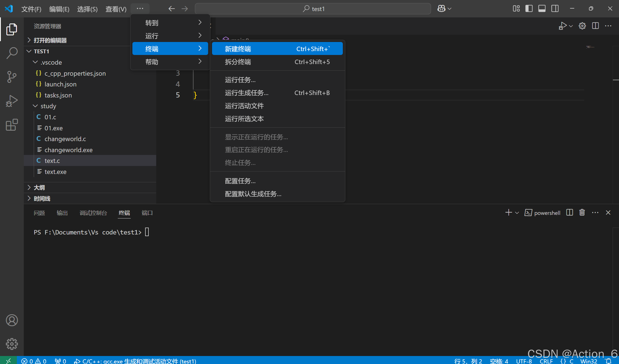Screen dimensions: 619x364
Task: Open the Search view in activity bar
Action: (12, 52)
